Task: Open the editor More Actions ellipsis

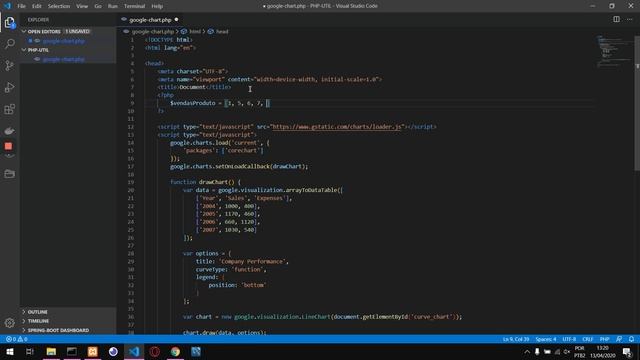Action: tap(630, 19)
